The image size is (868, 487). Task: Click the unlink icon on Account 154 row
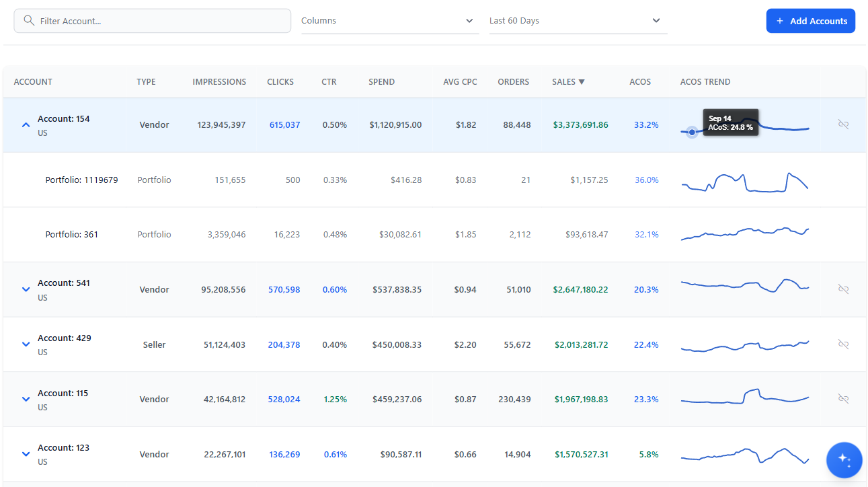[843, 124]
